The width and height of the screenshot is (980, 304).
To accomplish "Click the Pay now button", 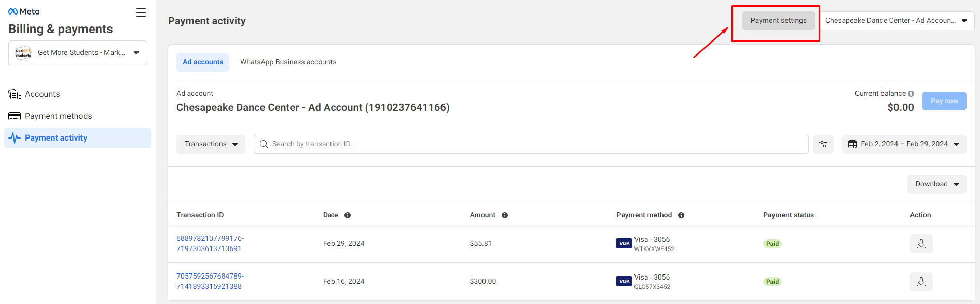I will click(x=944, y=101).
